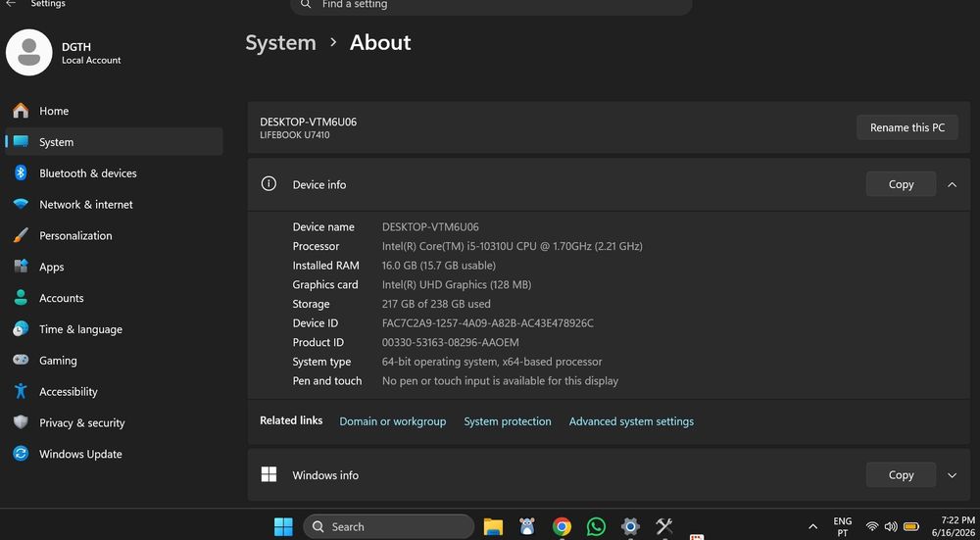Open Advanced system settings link
The height and width of the screenshot is (540, 980).
631,421
